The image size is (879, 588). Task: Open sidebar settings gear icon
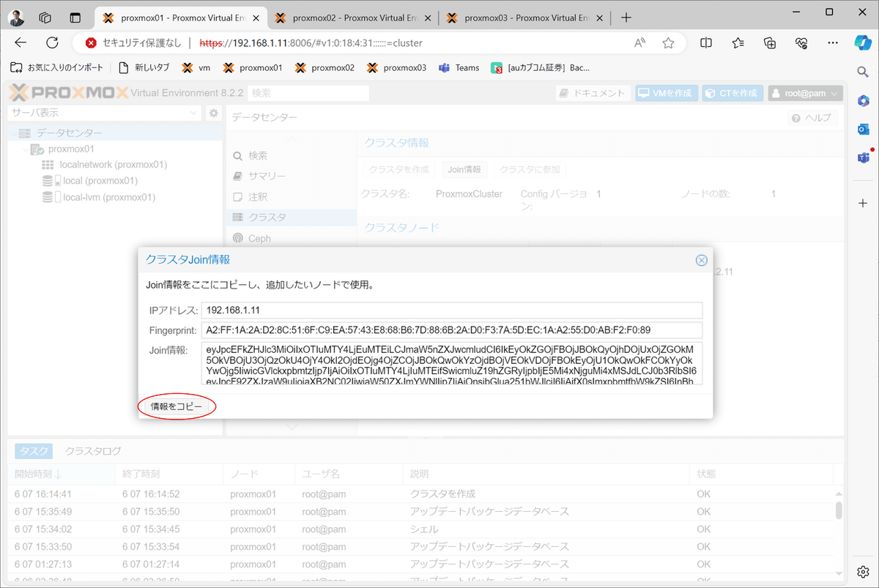tap(863, 571)
